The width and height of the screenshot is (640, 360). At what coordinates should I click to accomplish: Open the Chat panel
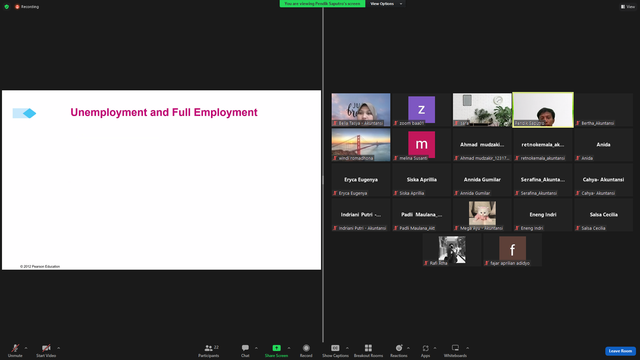click(x=245, y=350)
